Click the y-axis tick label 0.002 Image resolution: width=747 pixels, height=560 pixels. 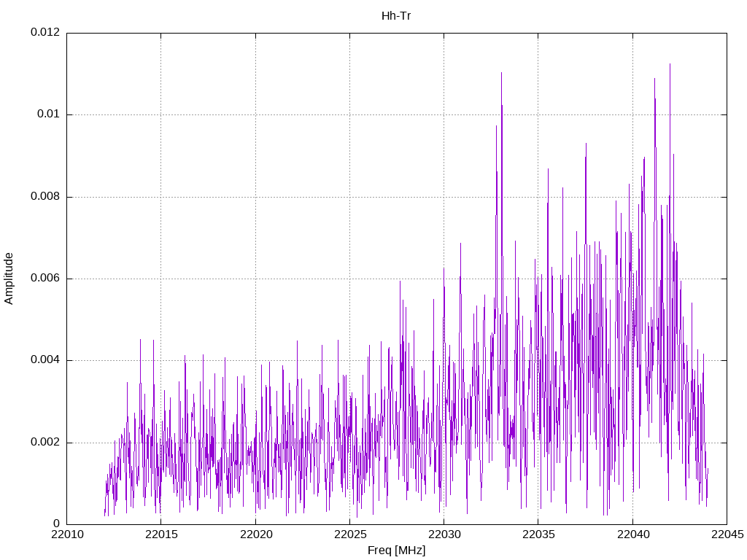tap(45, 443)
